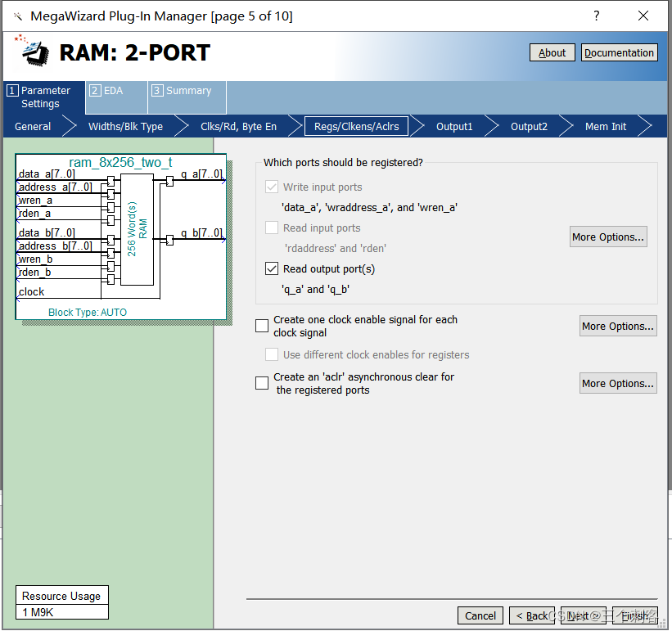
Task: Toggle different clock enables for registers
Action: click(x=271, y=354)
